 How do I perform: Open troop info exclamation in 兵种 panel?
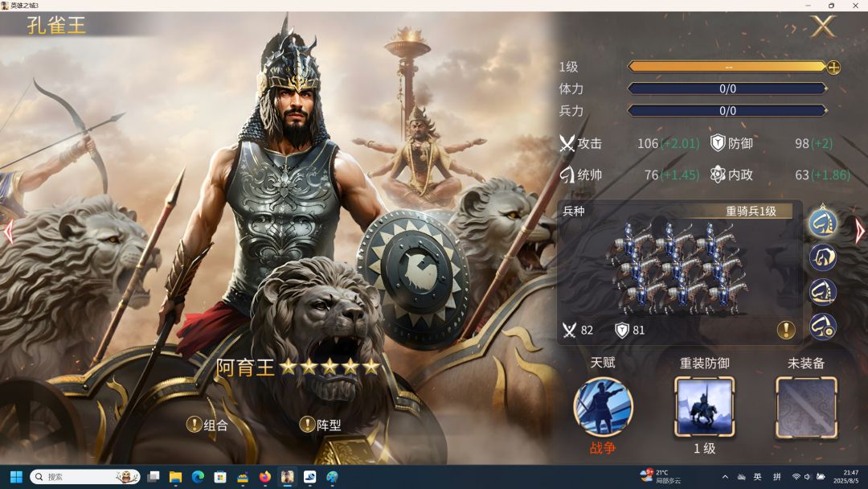(785, 330)
